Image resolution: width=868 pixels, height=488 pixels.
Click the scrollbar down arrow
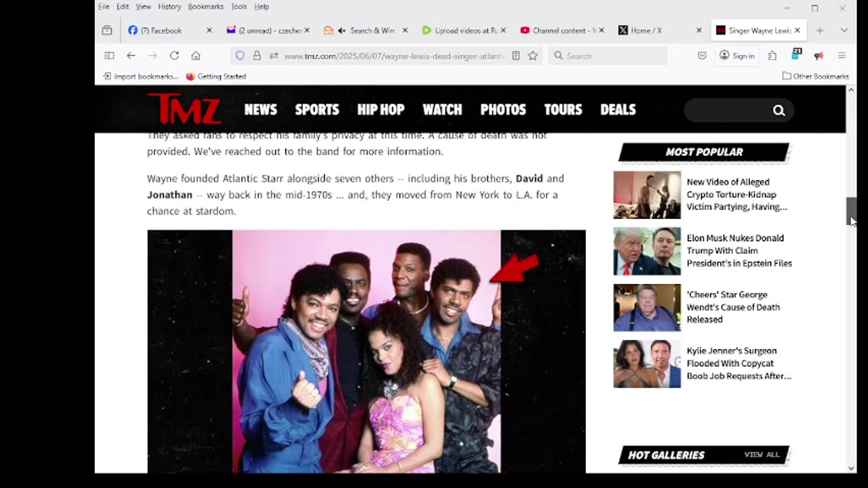click(x=851, y=468)
